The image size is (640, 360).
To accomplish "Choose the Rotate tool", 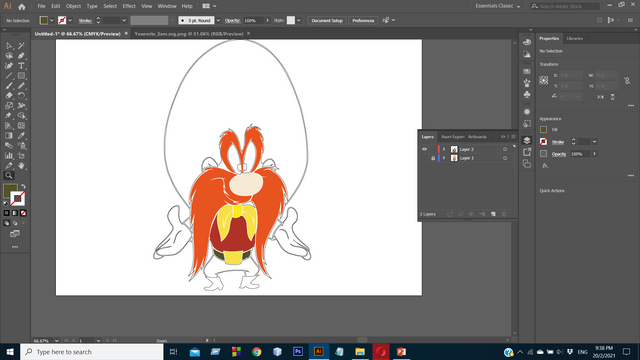I will [x=21, y=96].
